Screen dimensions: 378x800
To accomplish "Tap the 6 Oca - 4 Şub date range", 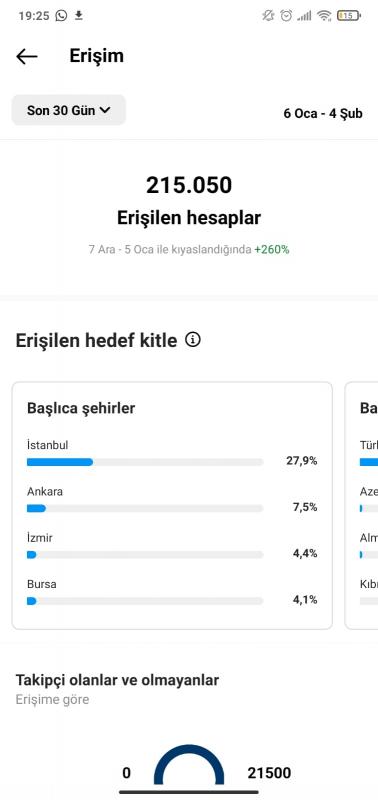I will [x=323, y=113].
